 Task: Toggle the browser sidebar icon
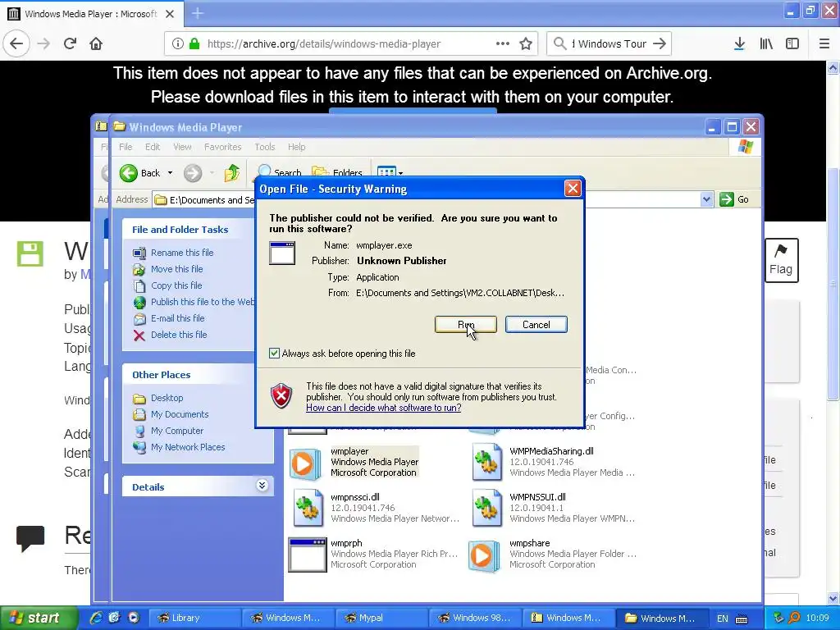pyautogui.click(x=792, y=44)
